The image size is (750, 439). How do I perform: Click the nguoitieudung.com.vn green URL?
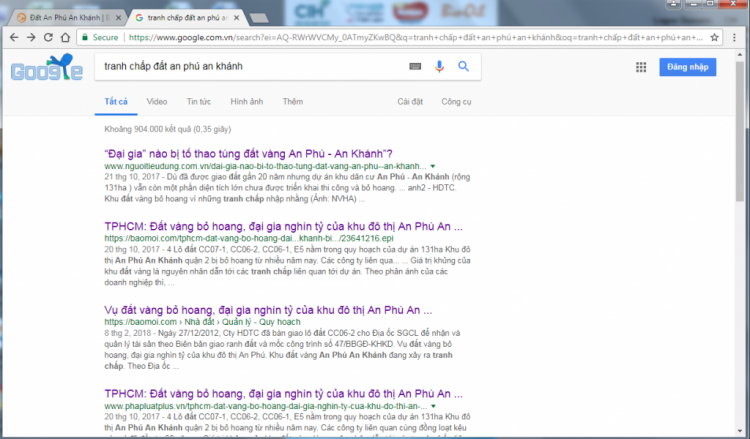coord(265,166)
